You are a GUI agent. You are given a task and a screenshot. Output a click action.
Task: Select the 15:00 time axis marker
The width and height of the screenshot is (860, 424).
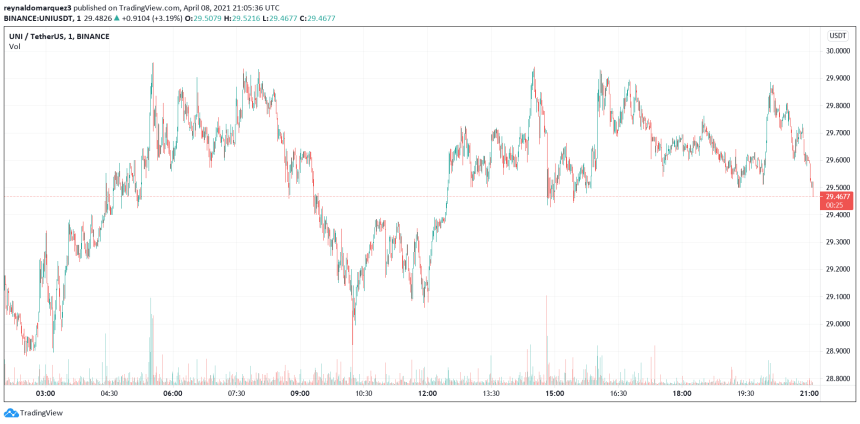click(x=555, y=393)
